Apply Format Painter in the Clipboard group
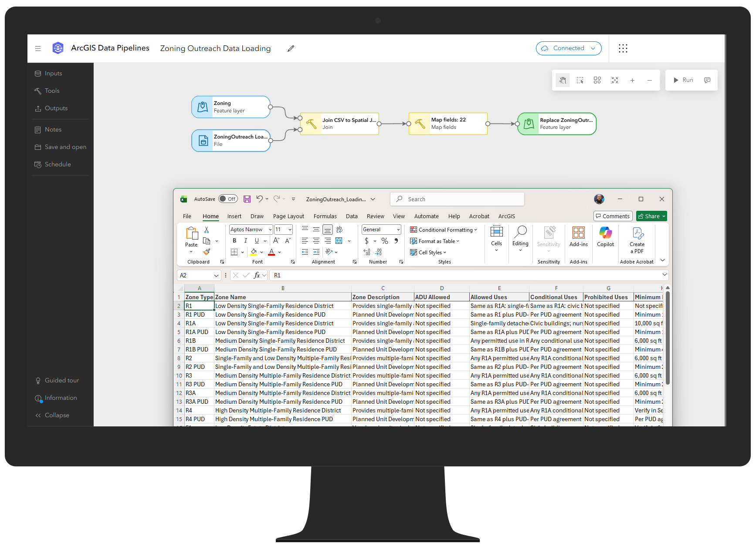This screenshot has height=547, width=756. pos(207,252)
